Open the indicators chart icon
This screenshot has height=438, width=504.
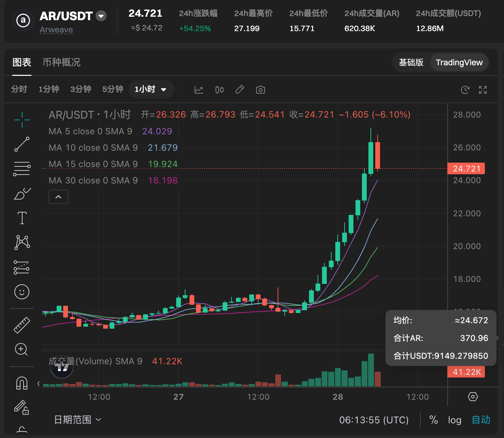(x=199, y=90)
